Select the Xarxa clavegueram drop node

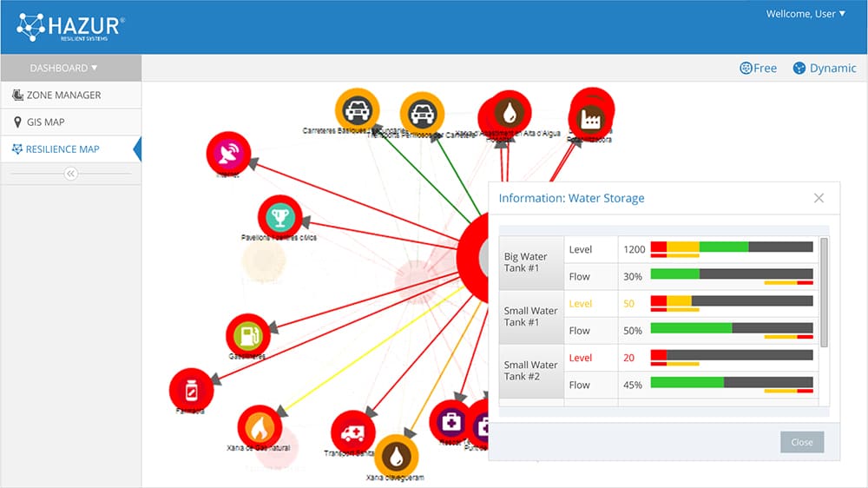click(x=397, y=457)
